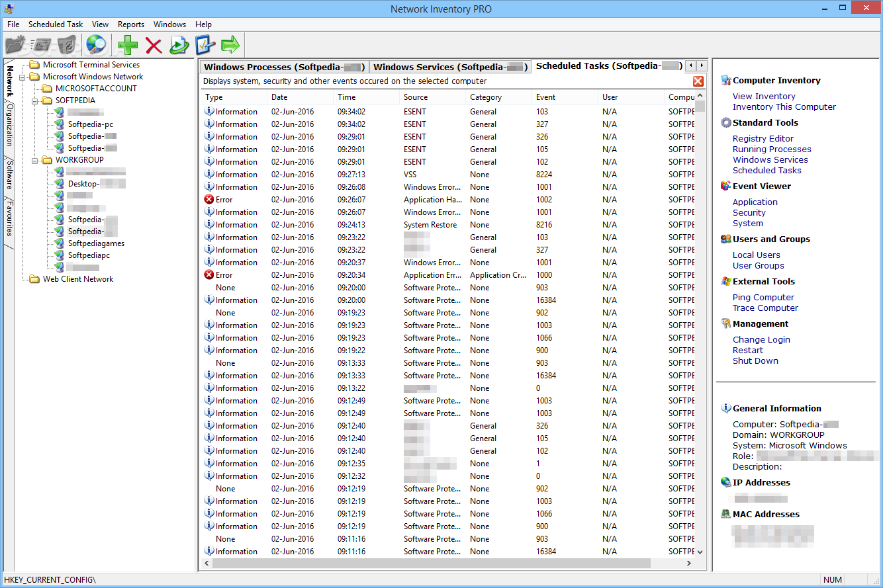This screenshot has height=588, width=883.
Task: Click the blue checklist task toolbar icon
Action: tap(205, 45)
